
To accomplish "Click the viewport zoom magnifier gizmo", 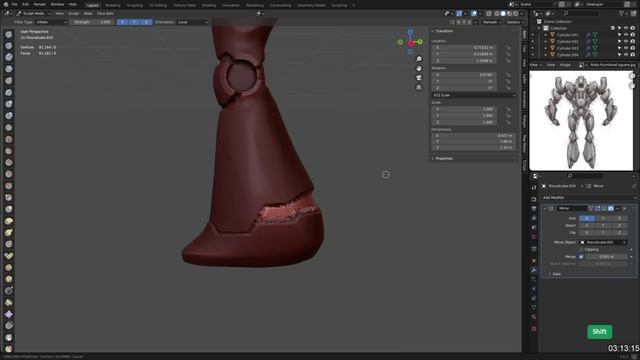I will 419,59.
